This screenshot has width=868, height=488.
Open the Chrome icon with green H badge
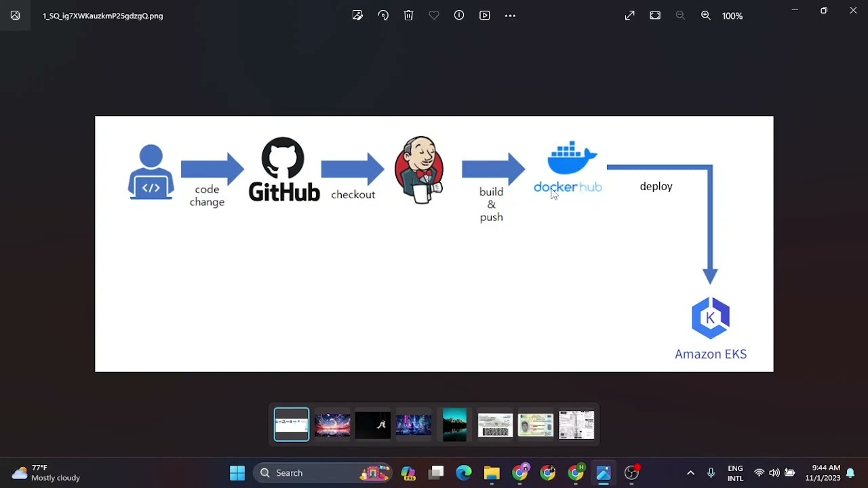(576, 473)
